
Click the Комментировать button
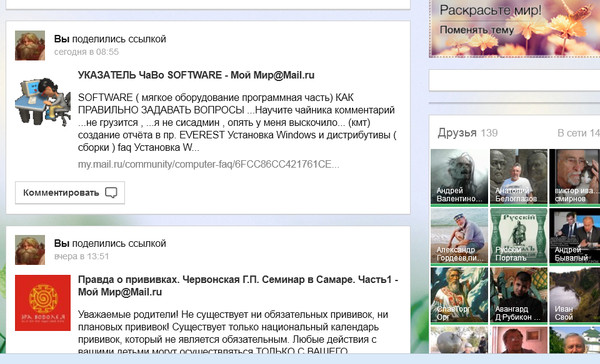[x=70, y=193]
